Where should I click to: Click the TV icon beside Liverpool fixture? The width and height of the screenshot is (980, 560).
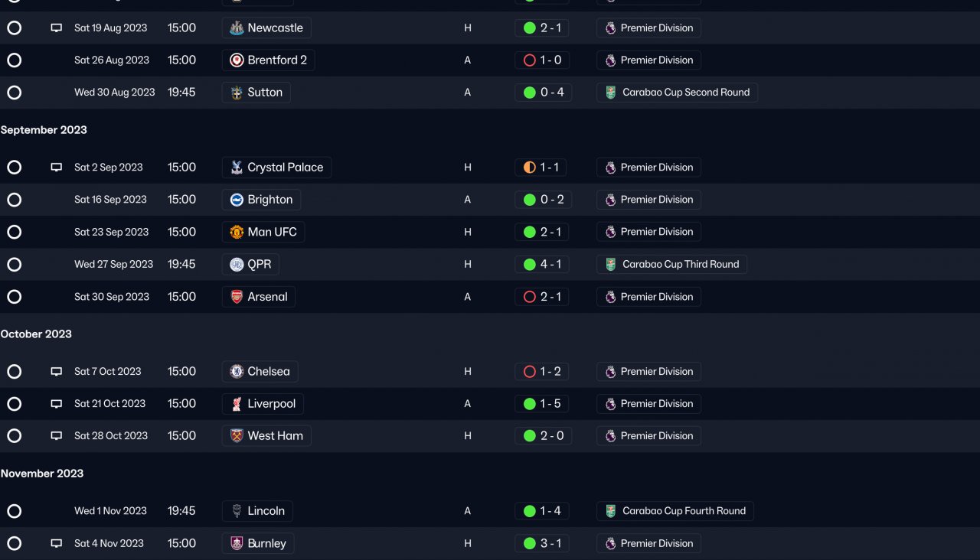click(x=56, y=404)
